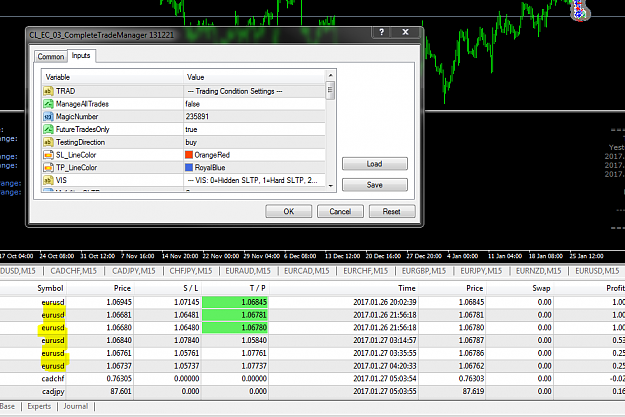Viewport: 625px width, 417px height.
Task: Select the SL_LineColor color type icon
Action: [48, 155]
